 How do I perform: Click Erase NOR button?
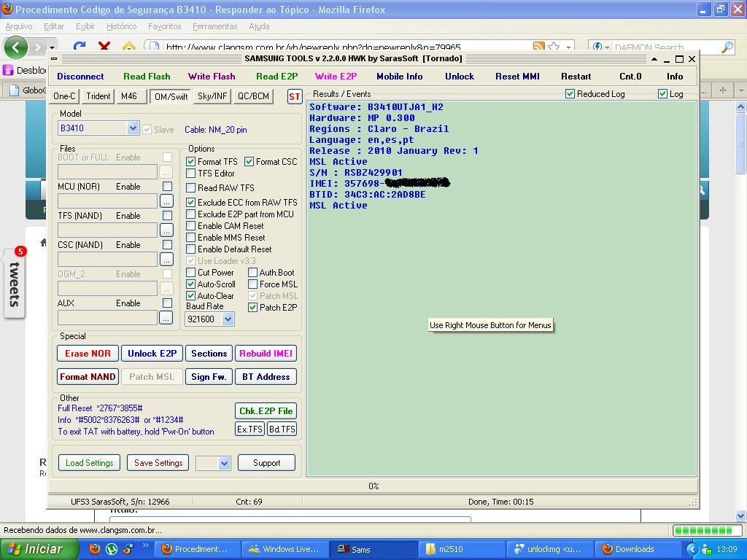(88, 354)
